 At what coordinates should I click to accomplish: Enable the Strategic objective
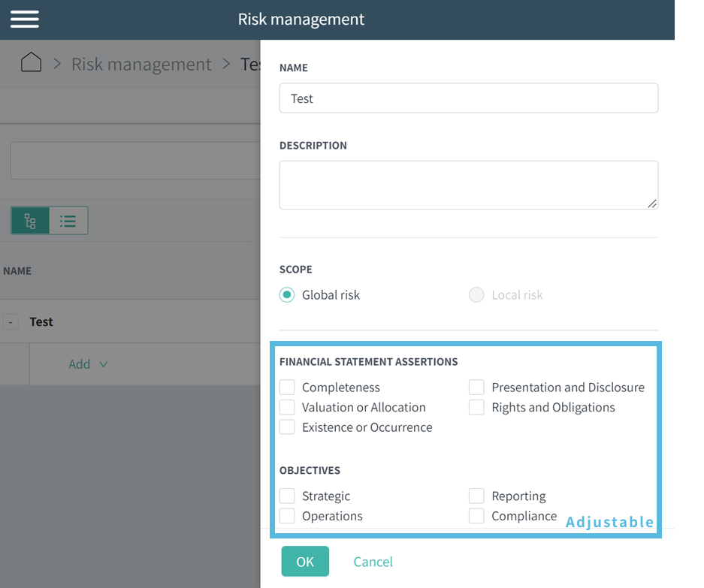[x=286, y=496]
